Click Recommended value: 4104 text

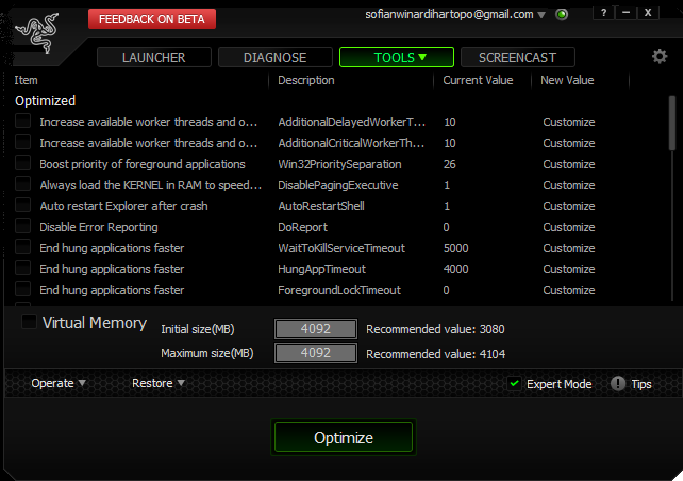(x=435, y=354)
